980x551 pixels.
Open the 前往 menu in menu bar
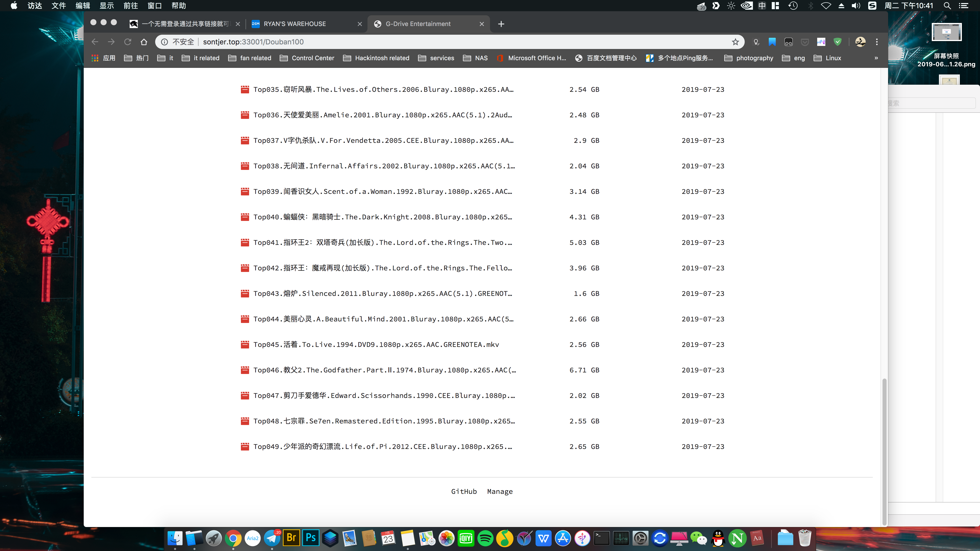130,6
